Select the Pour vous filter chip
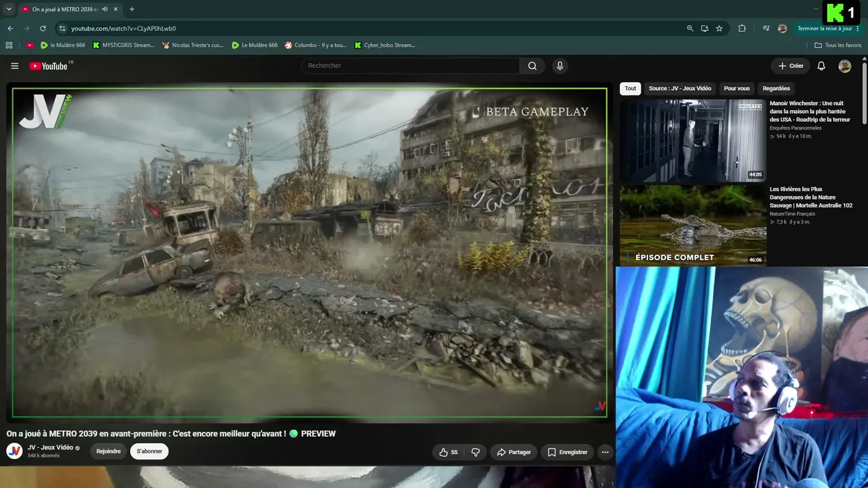The width and height of the screenshot is (868, 488). click(736, 89)
